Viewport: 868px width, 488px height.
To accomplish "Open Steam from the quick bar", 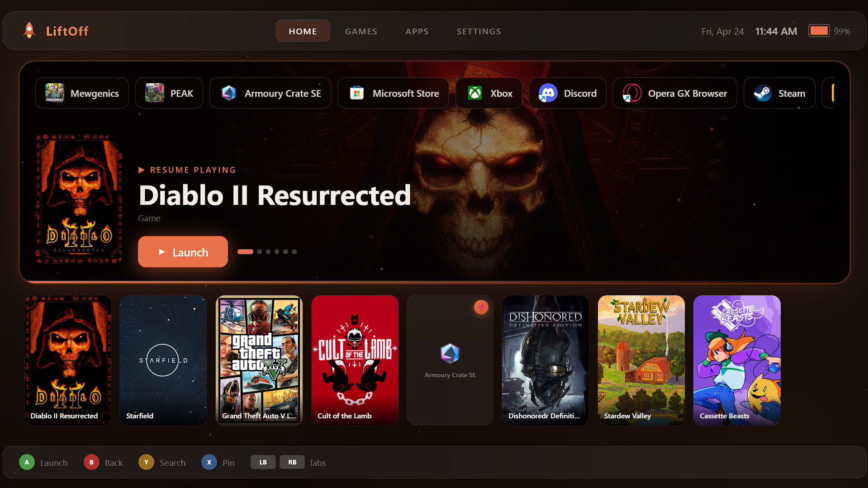I will pyautogui.click(x=779, y=93).
